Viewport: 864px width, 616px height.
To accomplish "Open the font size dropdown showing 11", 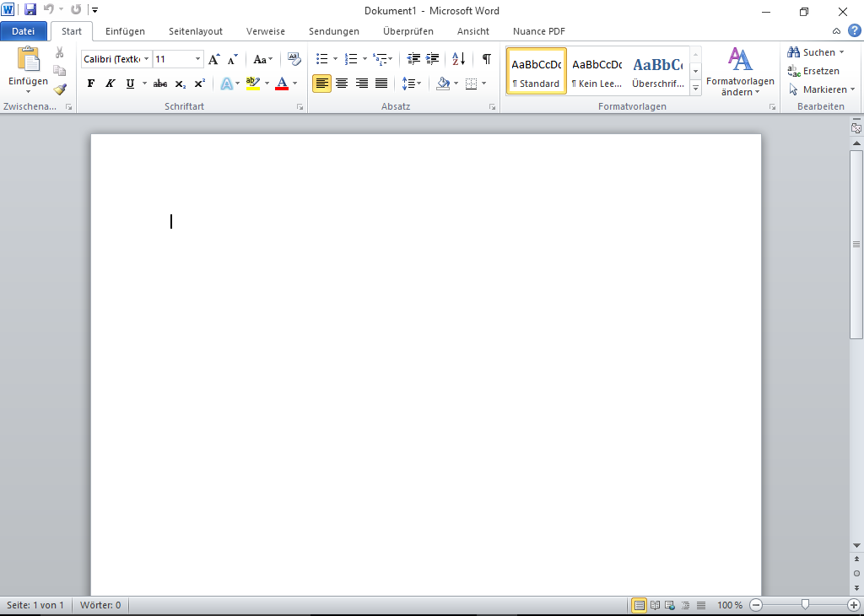I will click(198, 59).
